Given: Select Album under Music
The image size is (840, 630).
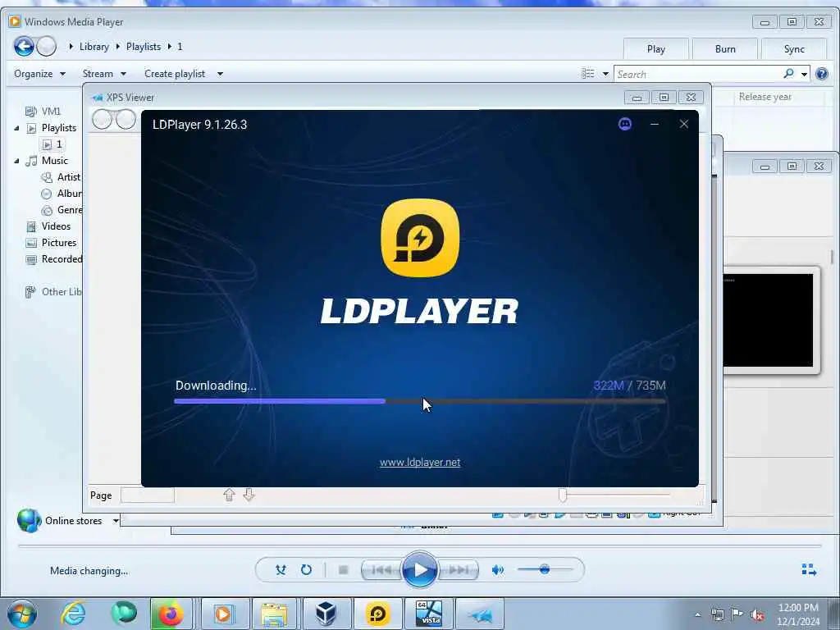Looking at the screenshot, I should 62,194.
